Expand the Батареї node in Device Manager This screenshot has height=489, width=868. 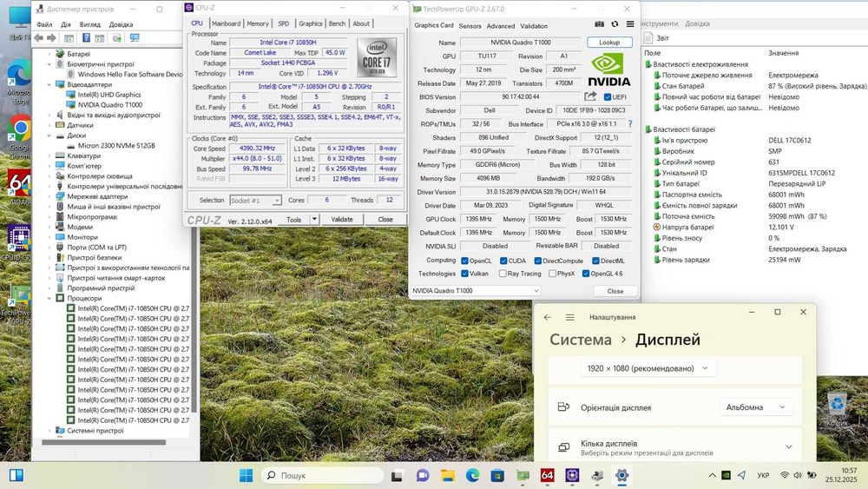point(49,54)
